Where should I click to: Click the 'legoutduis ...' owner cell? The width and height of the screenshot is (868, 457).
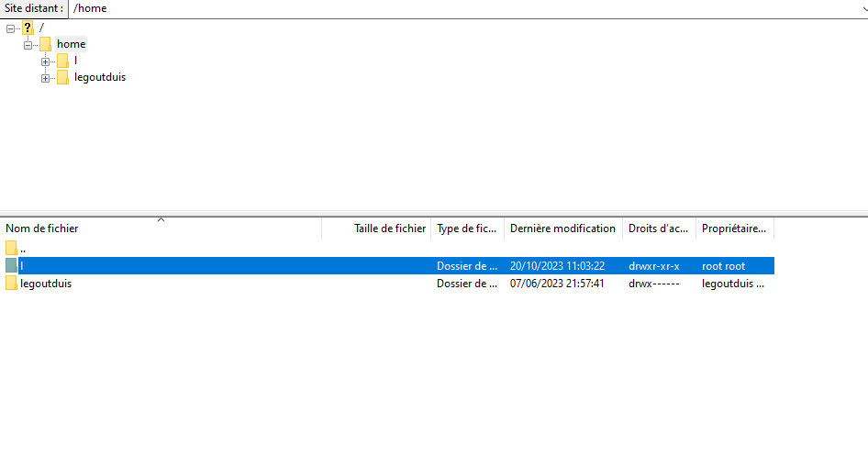733,284
